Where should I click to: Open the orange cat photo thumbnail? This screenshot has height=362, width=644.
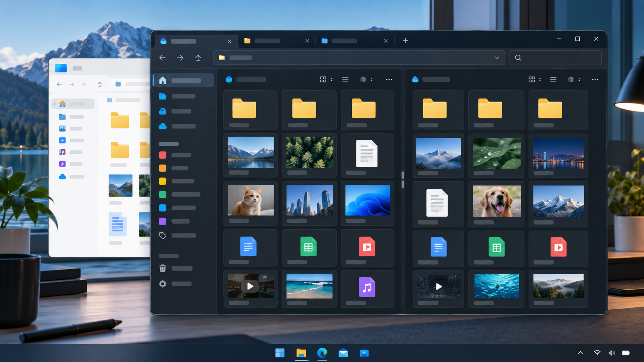(251, 200)
